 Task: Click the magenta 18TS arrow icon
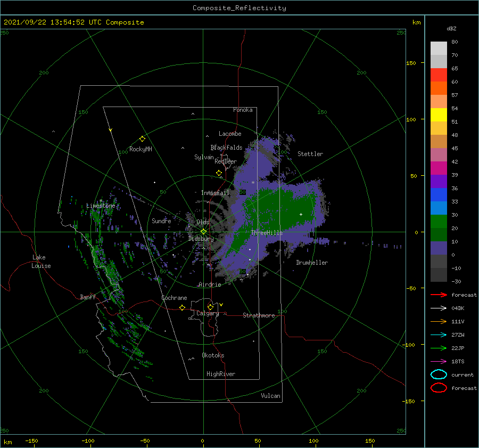[x=439, y=362]
